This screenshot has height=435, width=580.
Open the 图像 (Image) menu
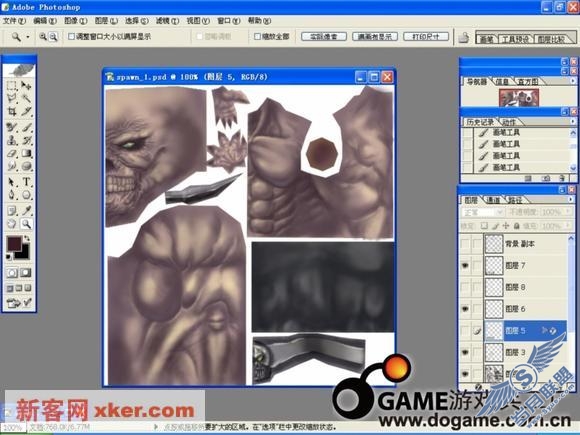(75, 21)
